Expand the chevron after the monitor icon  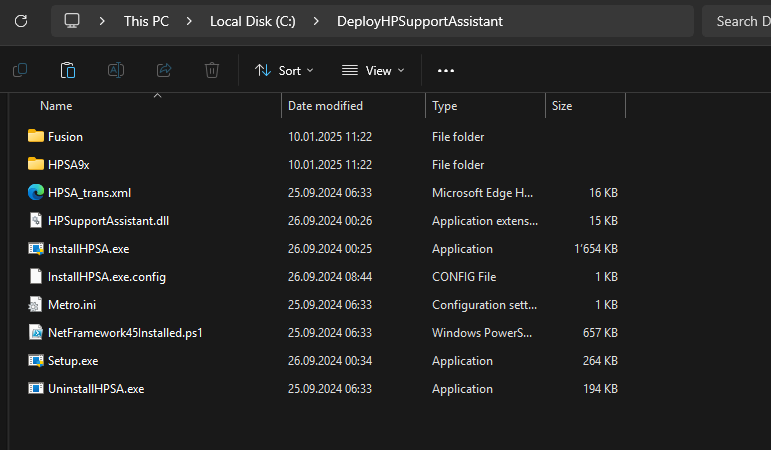(x=102, y=21)
